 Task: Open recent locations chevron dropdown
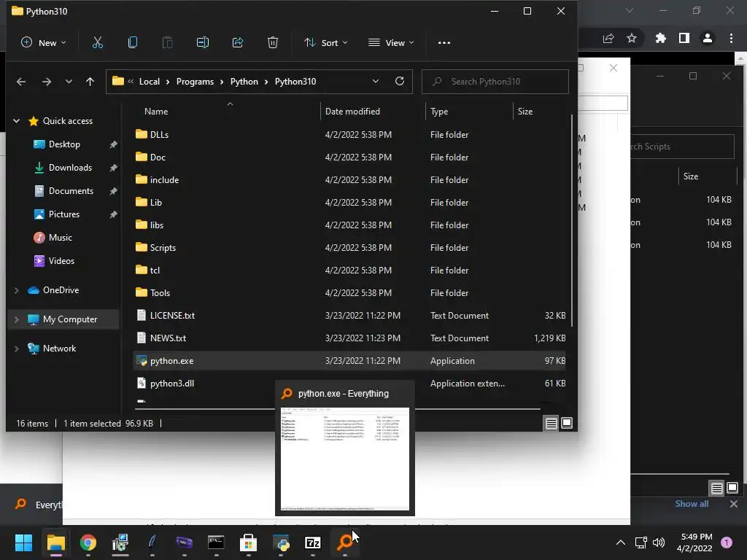[x=69, y=82]
